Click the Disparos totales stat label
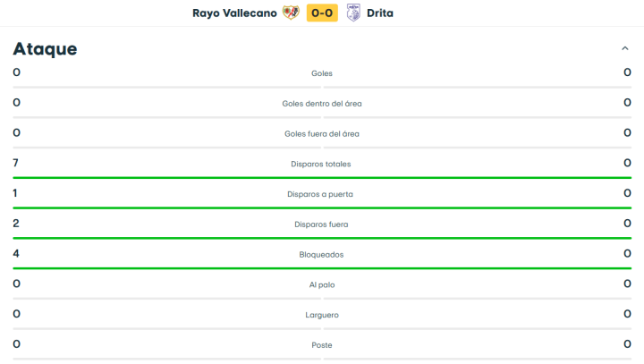The width and height of the screenshot is (644, 364). [322, 165]
